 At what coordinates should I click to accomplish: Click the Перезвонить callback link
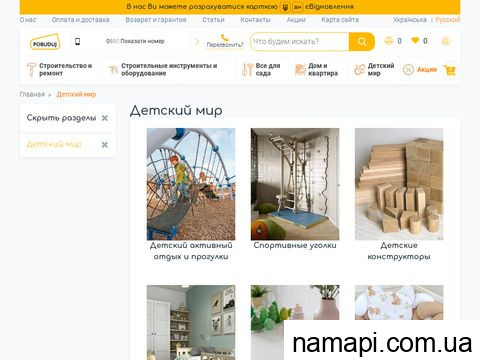tap(225, 45)
